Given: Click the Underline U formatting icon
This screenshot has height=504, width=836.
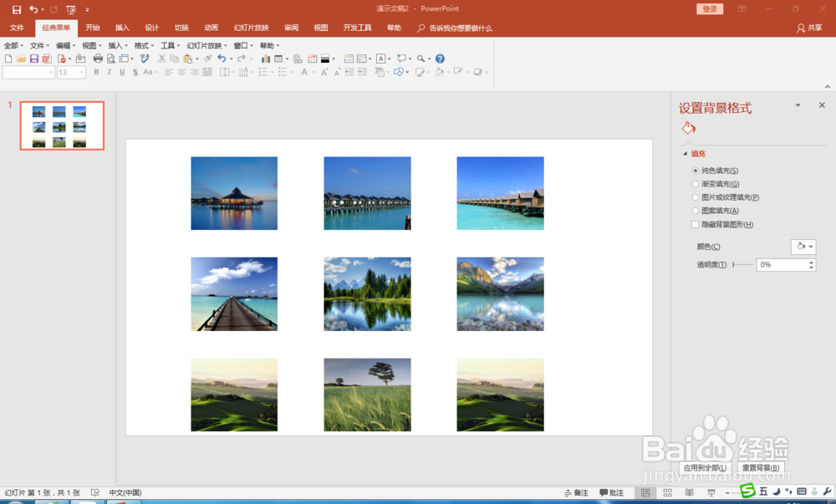Looking at the screenshot, I should [122, 72].
